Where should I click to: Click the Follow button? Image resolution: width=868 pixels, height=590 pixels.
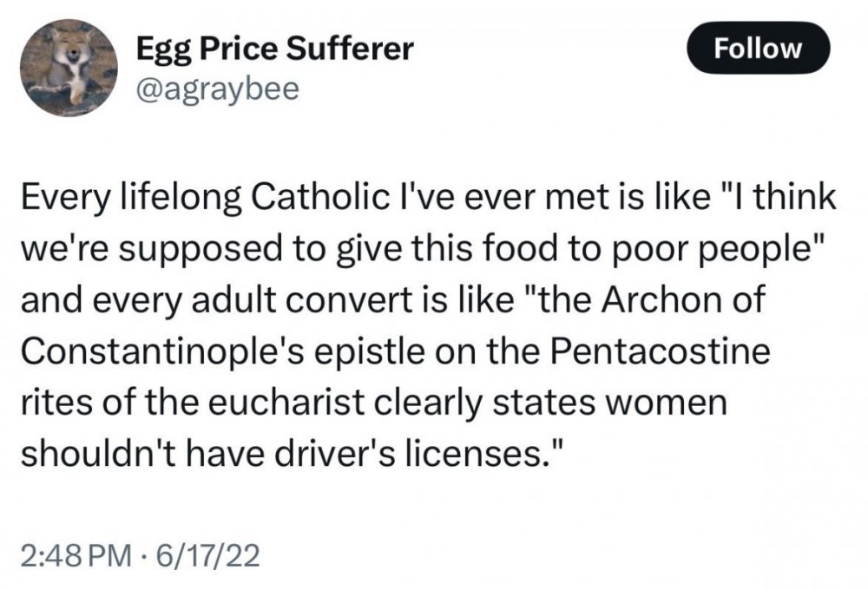point(758,48)
